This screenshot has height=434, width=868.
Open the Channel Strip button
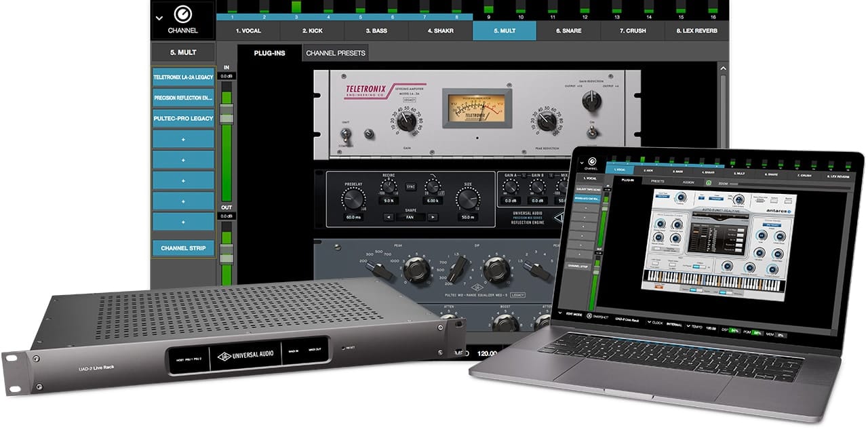click(183, 248)
